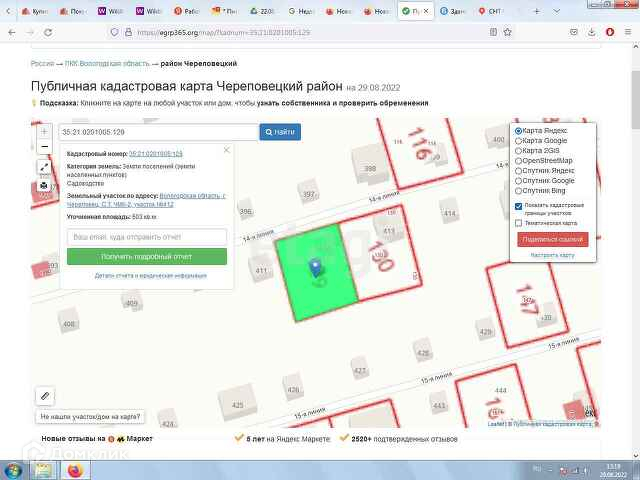Click red Поделиться ссылкой button
This screenshot has width=640, height=480.
(x=553, y=239)
